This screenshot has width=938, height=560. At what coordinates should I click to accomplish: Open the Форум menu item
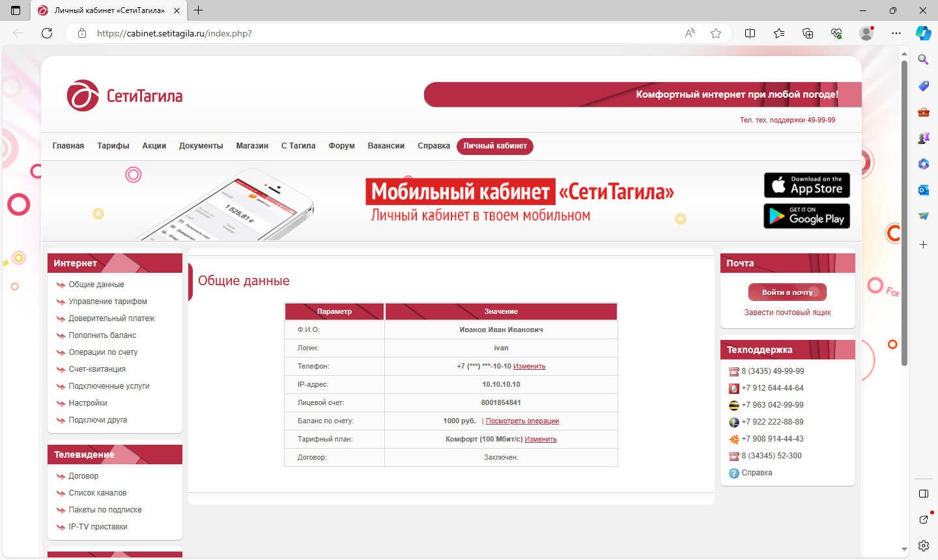tap(341, 146)
